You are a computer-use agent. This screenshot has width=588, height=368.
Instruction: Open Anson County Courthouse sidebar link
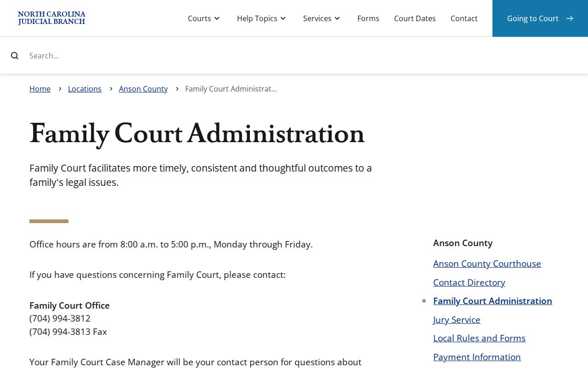click(487, 264)
